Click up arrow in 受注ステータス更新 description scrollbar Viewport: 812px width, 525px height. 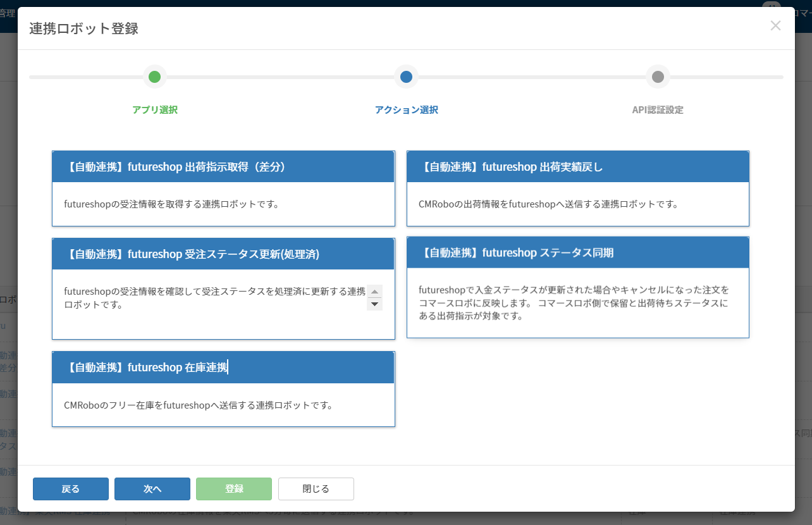point(375,292)
